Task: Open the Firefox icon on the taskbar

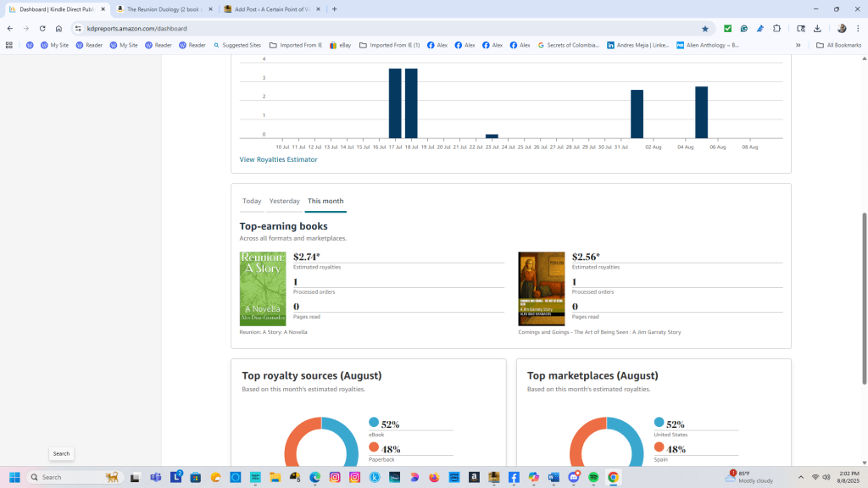Action: pos(433,477)
